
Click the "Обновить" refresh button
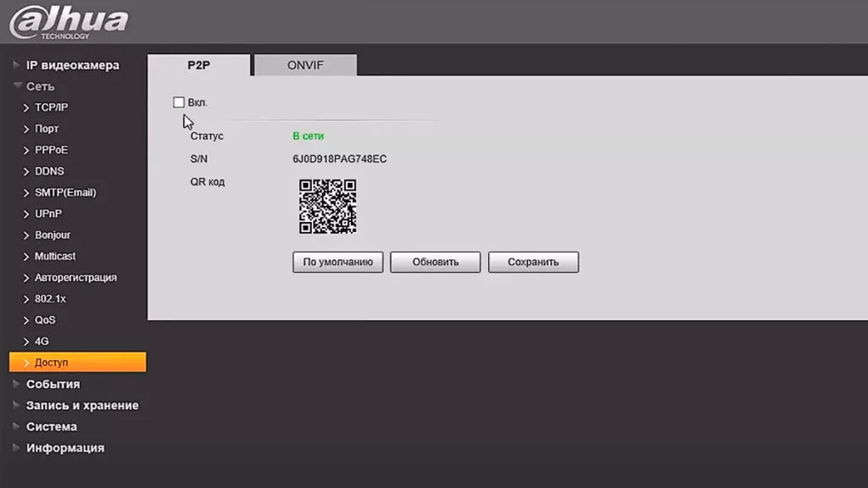(435, 263)
